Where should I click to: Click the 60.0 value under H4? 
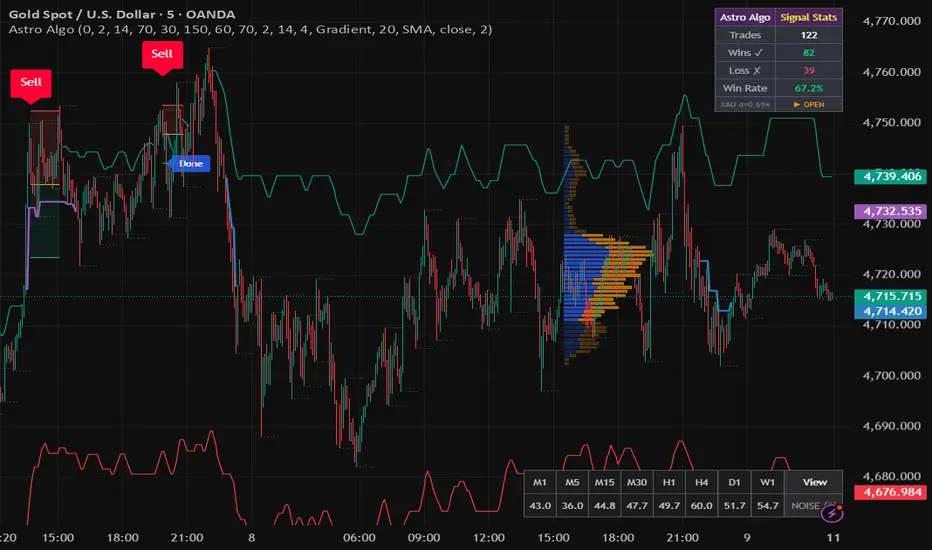[x=701, y=505]
